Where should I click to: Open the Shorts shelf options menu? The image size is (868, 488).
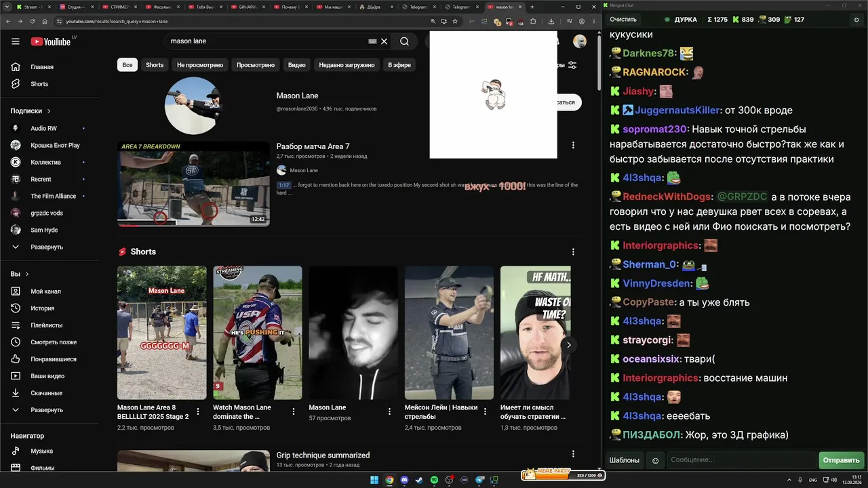[573, 252]
